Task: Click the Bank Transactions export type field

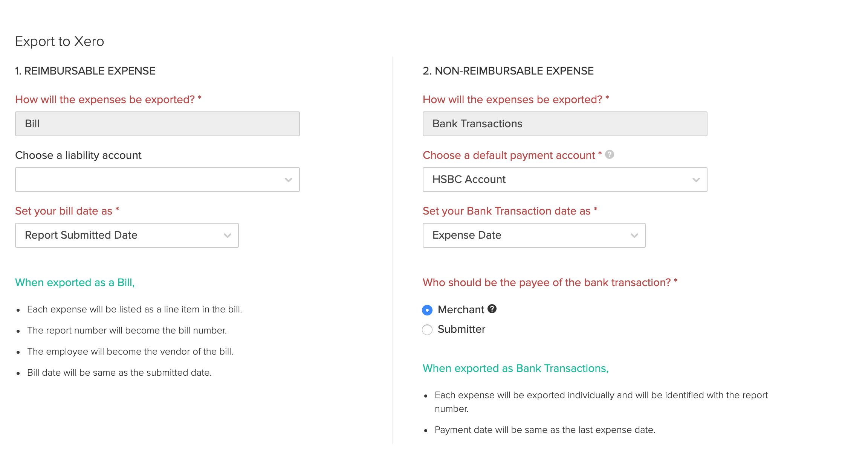Action: pos(565,124)
